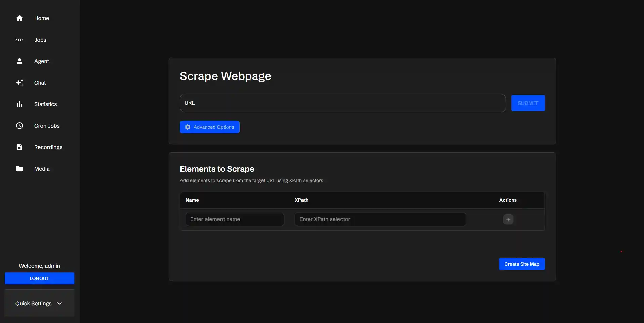Click the Agent person icon
The image size is (644, 323).
click(x=19, y=61)
